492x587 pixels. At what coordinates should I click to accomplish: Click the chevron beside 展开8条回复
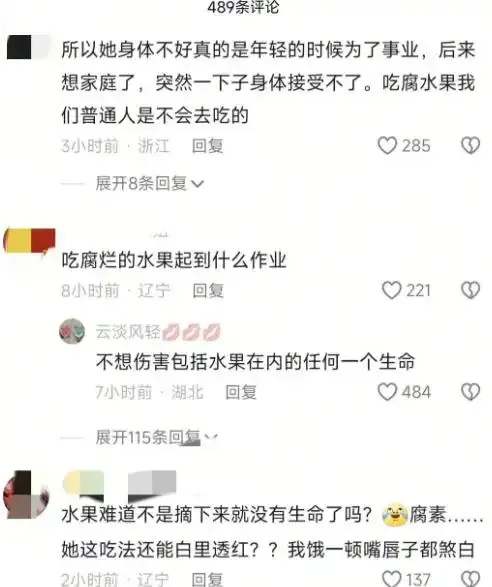[197, 184]
